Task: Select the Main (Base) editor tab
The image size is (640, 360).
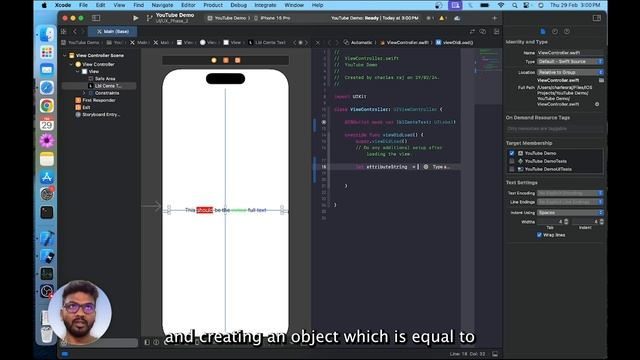Action: (x=113, y=31)
